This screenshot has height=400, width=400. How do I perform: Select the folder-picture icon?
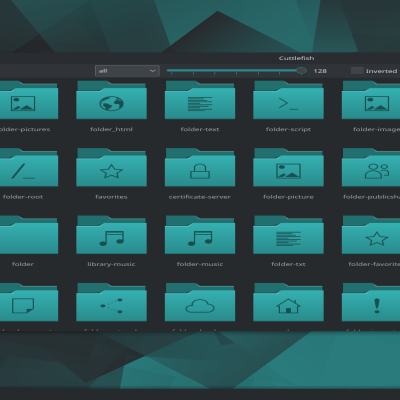pos(288,168)
